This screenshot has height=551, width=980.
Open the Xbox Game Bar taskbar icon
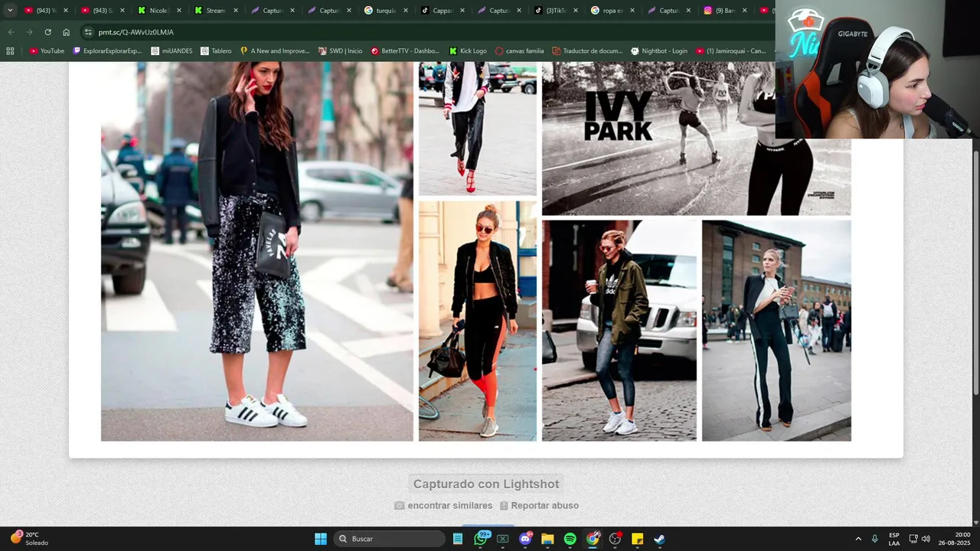coord(503,539)
